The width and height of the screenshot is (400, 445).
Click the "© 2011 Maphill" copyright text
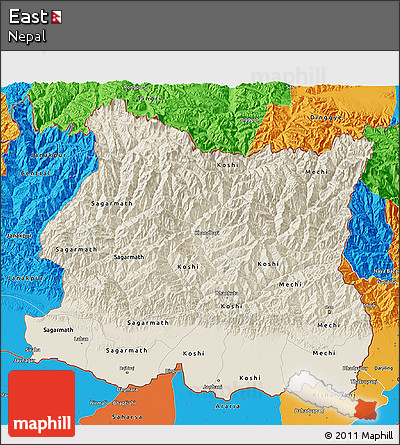[359, 435]
